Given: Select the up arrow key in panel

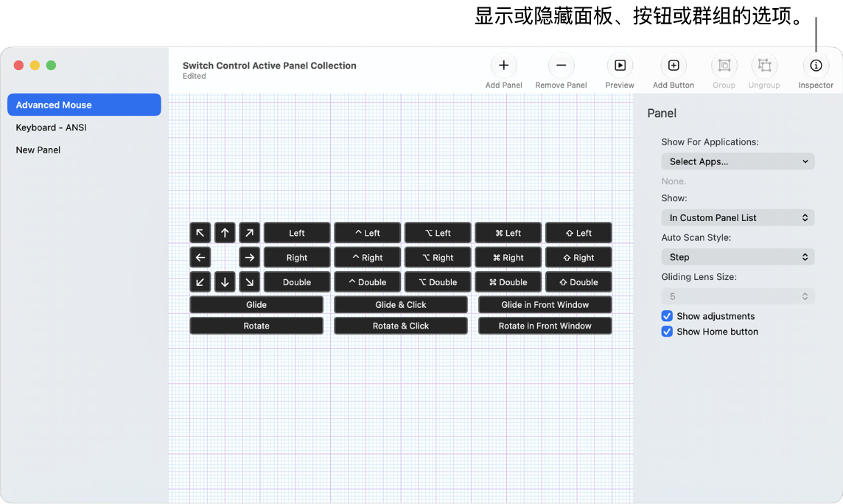Looking at the screenshot, I should (x=225, y=233).
